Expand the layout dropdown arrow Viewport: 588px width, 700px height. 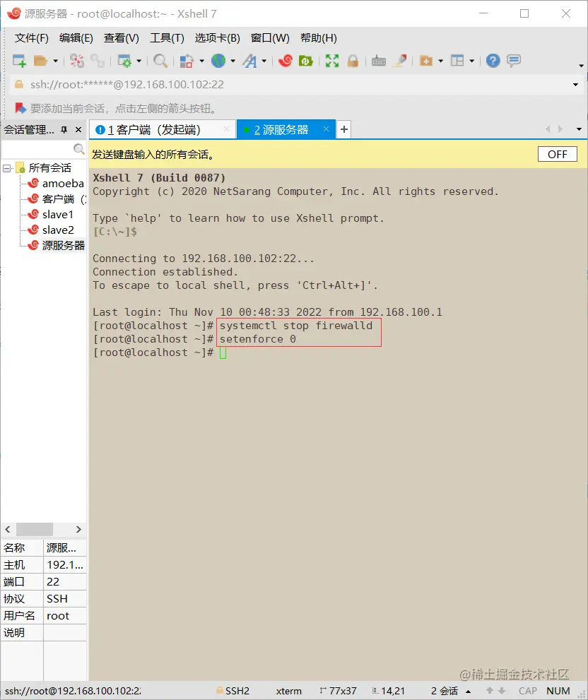point(471,61)
